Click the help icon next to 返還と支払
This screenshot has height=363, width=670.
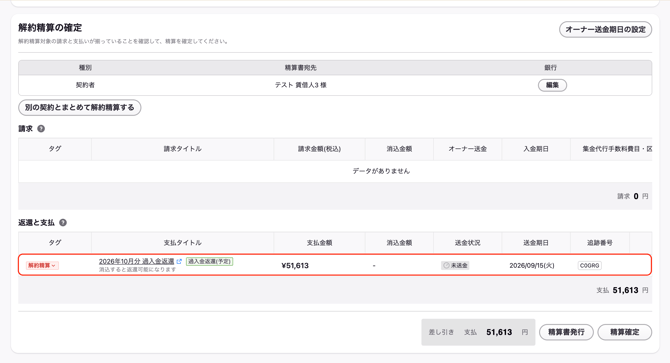tap(63, 222)
